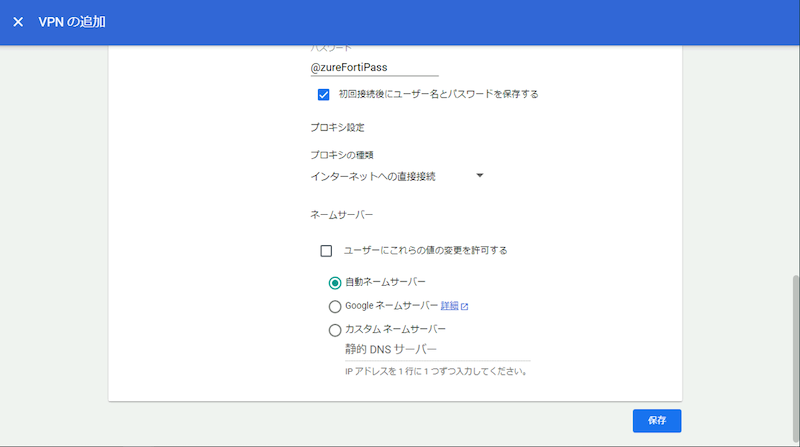This screenshot has width=800, height=447.
Task: Select the 自動ネームサーバー radio button
Action: (335, 282)
